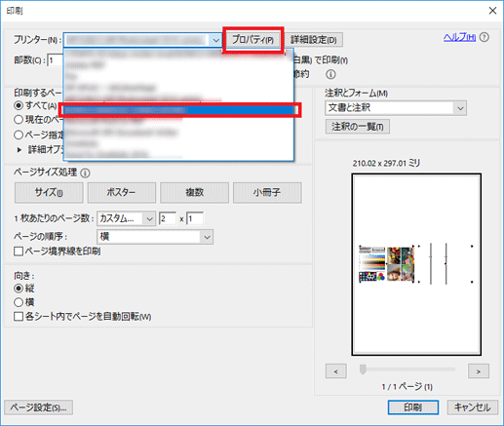Enable ページ境界線を印刷 checkbox

(x=19, y=252)
